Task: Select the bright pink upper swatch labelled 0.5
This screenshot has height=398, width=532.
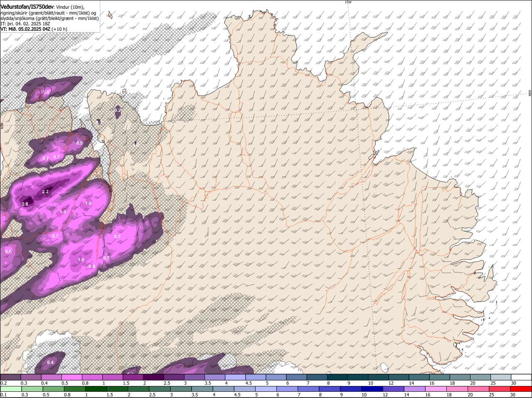Action: coord(71,377)
